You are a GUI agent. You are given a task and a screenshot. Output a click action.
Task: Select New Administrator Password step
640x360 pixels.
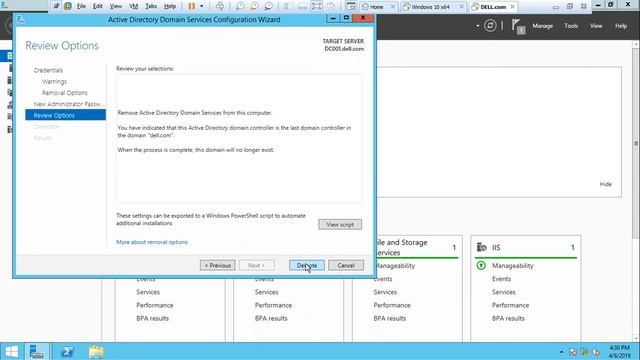[x=69, y=104]
